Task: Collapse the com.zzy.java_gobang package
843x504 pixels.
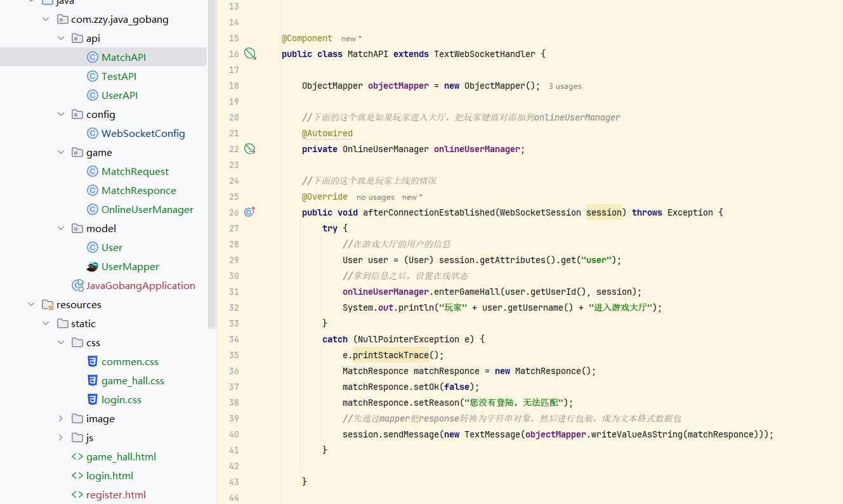Action: [x=46, y=19]
